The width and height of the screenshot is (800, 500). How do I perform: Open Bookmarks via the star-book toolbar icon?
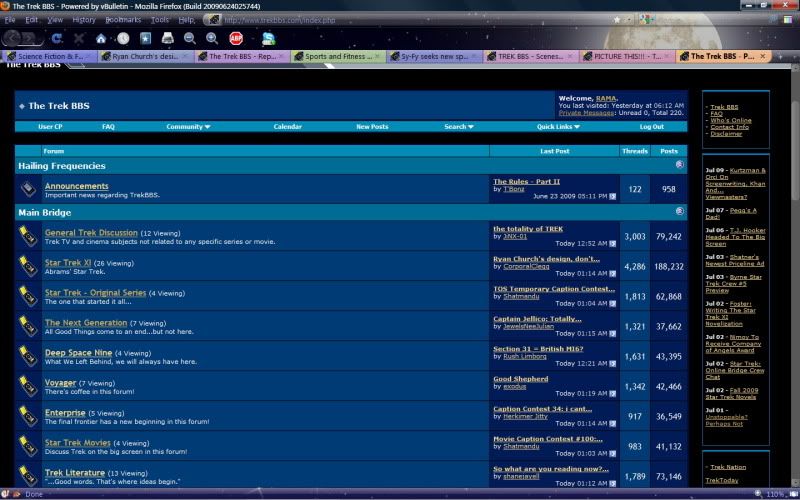[x=145, y=38]
